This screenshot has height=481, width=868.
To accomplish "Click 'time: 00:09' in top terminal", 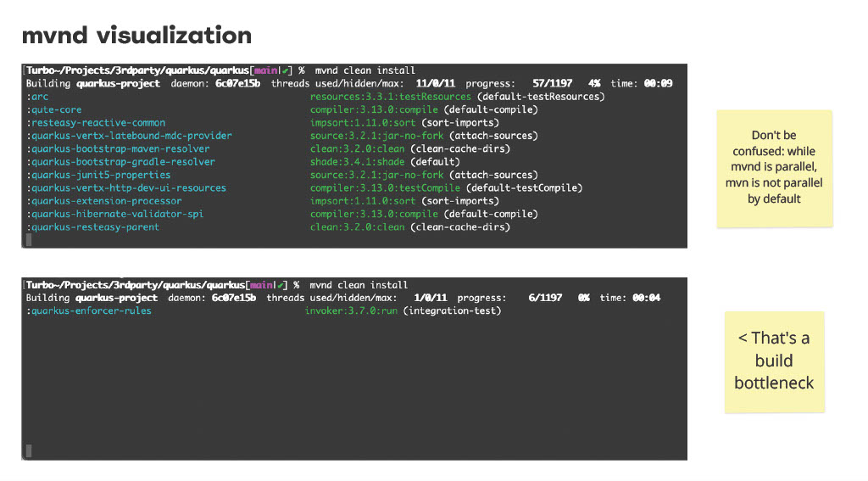I will point(642,84).
